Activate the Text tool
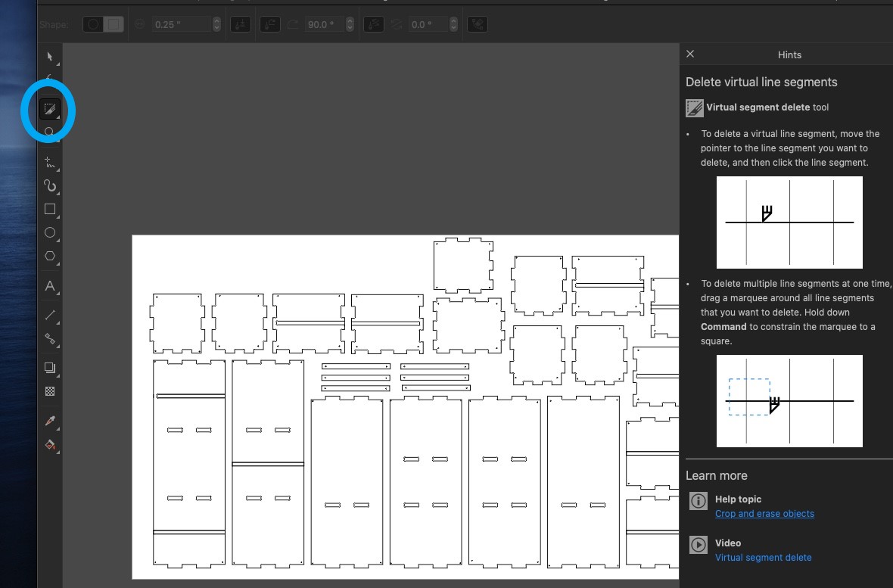This screenshot has height=588, width=893. pos(50,286)
